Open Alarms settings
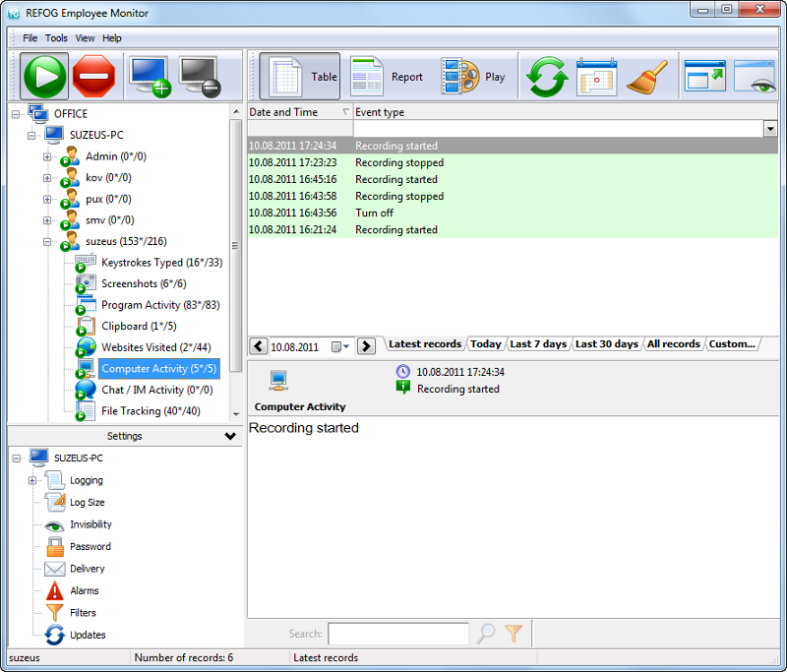Viewport: 787px width, 672px height. (x=85, y=590)
